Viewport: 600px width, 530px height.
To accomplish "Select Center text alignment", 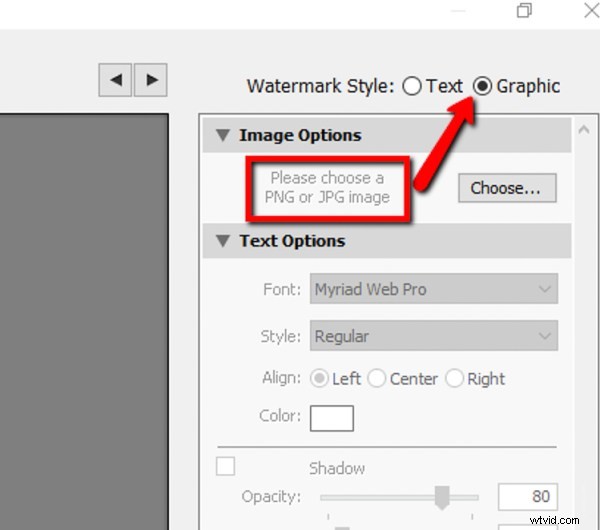I will [x=377, y=378].
